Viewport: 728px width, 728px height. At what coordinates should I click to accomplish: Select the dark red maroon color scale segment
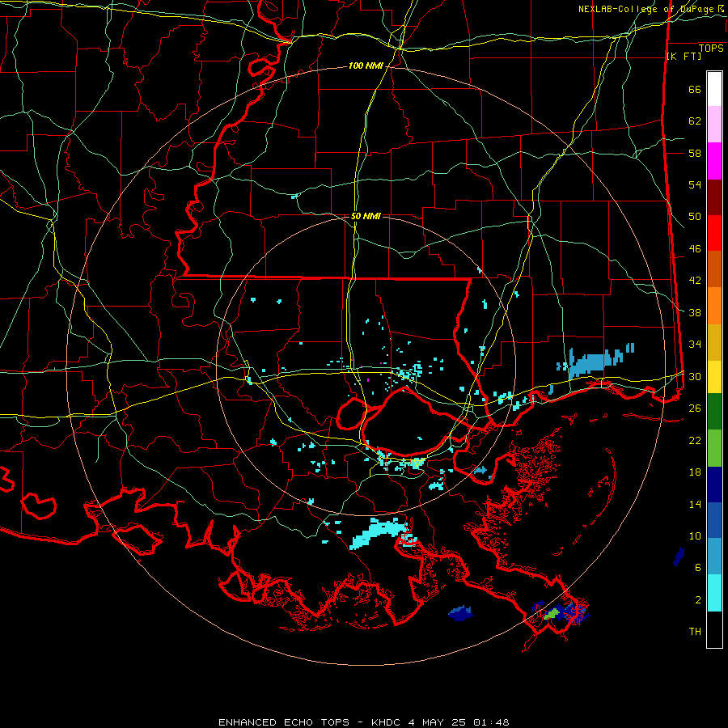(714, 198)
